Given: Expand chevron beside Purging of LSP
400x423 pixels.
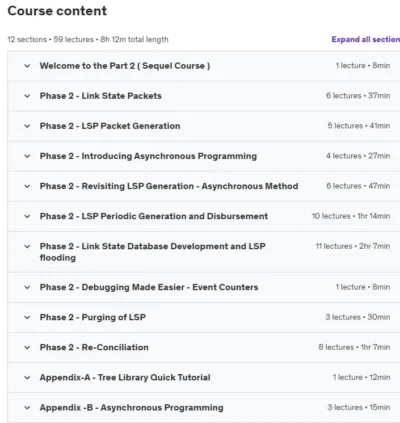Looking at the screenshot, I should (x=27, y=317).
